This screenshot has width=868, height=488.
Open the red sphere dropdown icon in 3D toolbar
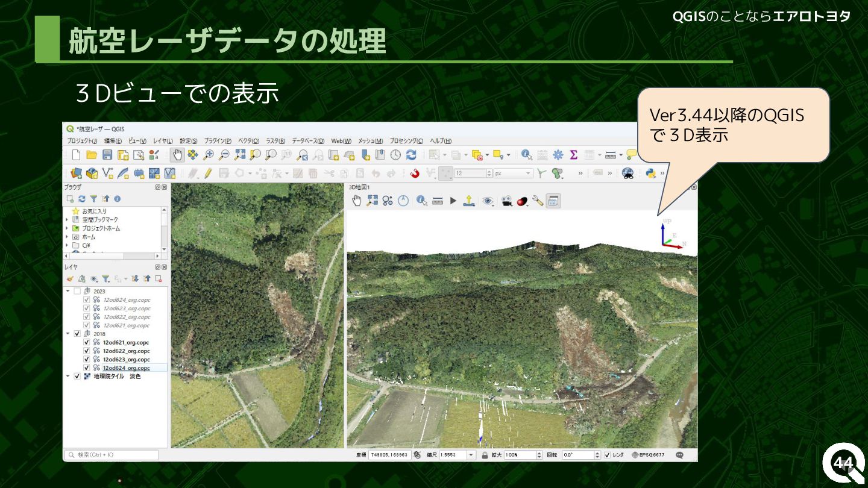523,201
